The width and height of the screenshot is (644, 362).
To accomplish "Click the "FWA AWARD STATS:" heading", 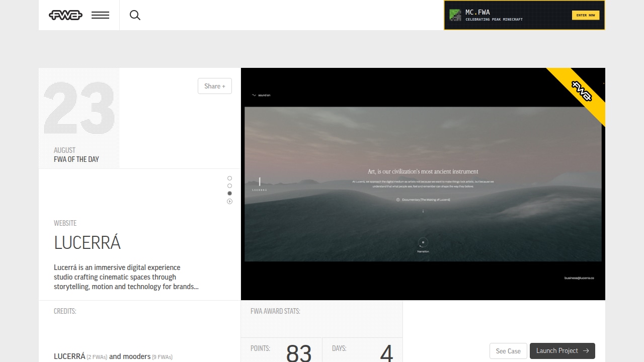I will coord(275,311).
